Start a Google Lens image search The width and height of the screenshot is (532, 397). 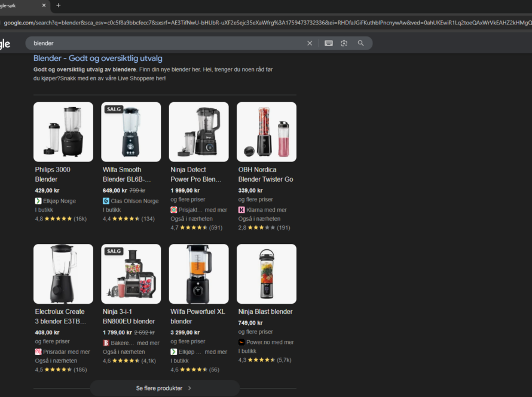[344, 43]
